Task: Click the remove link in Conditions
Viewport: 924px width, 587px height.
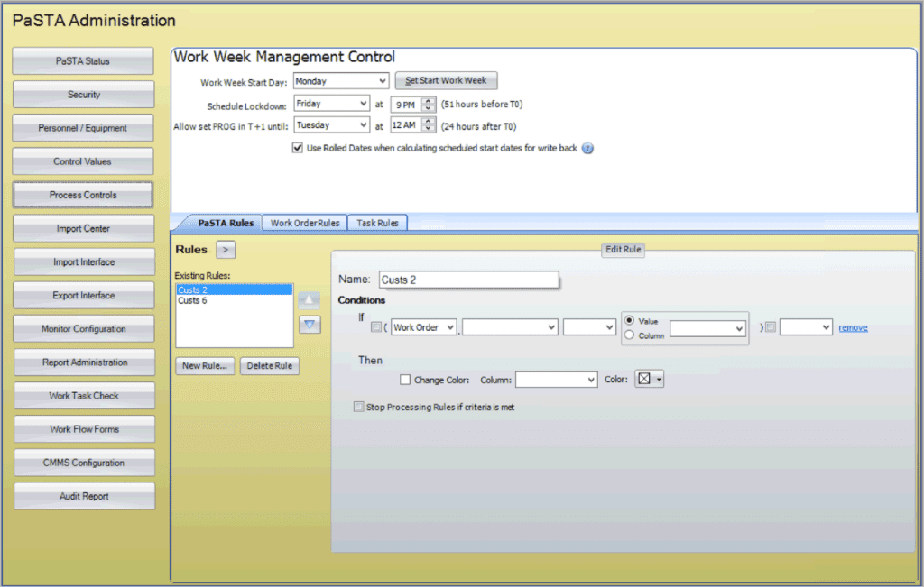Action: tap(853, 327)
